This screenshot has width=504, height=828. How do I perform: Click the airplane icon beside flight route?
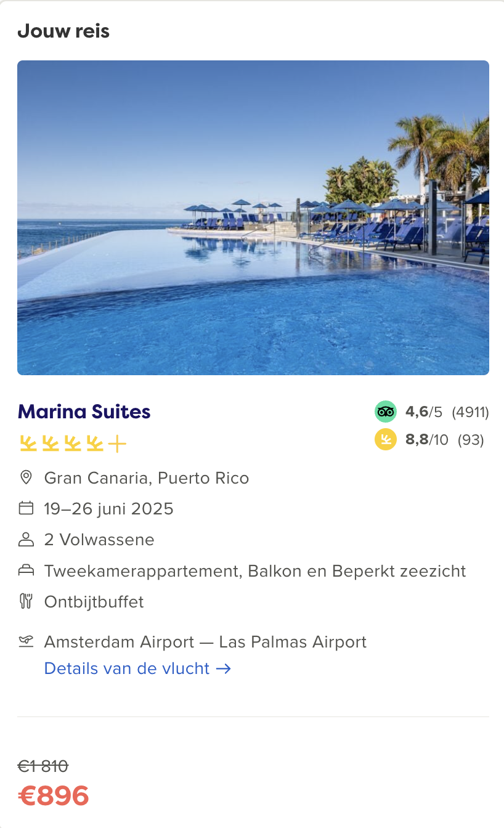[x=26, y=642]
